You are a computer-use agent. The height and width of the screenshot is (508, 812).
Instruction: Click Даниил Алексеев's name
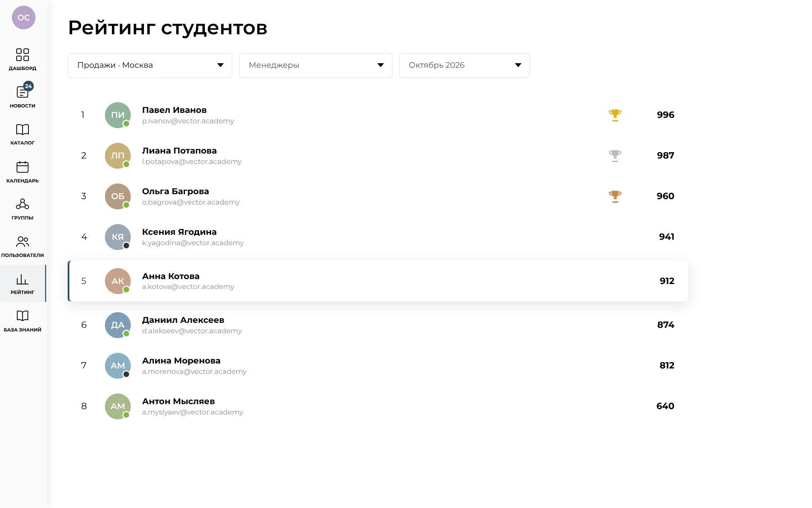(x=183, y=320)
